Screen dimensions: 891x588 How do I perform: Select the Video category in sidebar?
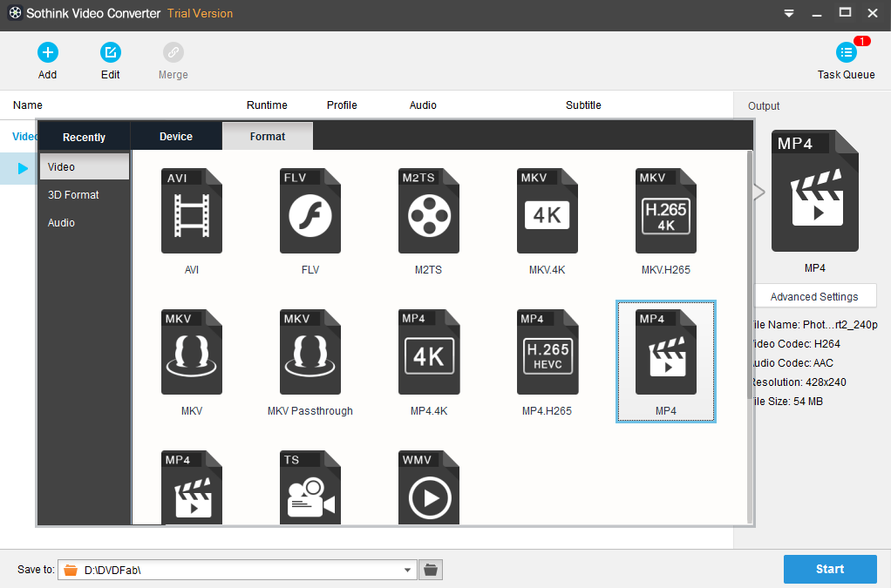(85, 167)
